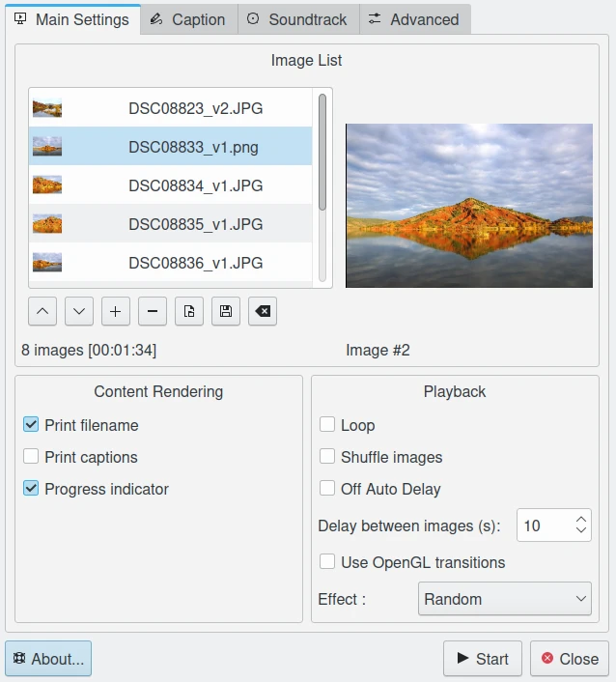Click thumbnail of DSC08835_v1.JPG
The image size is (616, 682).
pyautogui.click(x=47, y=224)
